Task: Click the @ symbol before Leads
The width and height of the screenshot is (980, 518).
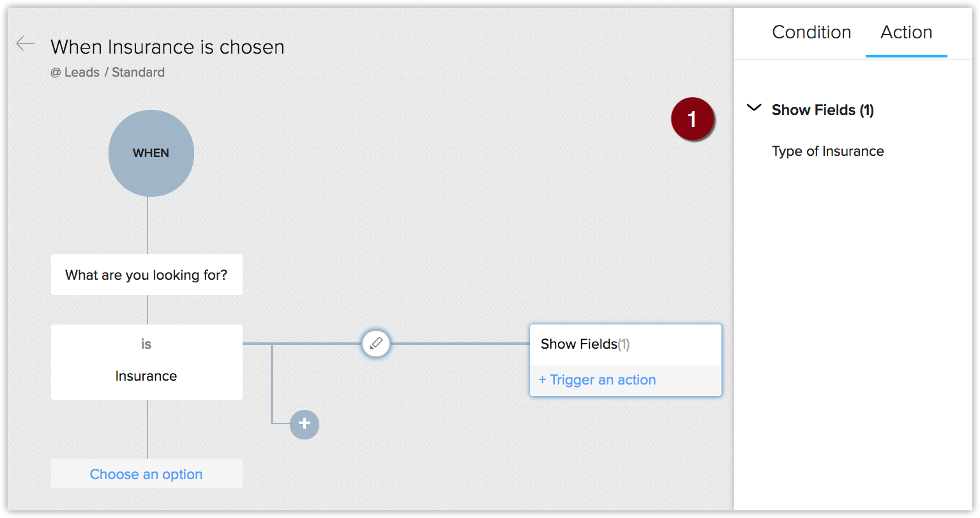Action: [x=56, y=73]
